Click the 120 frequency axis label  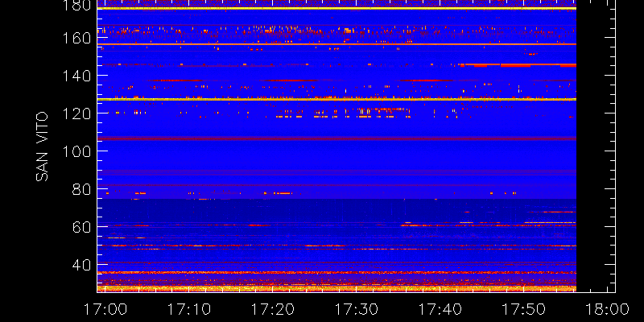pos(76,114)
